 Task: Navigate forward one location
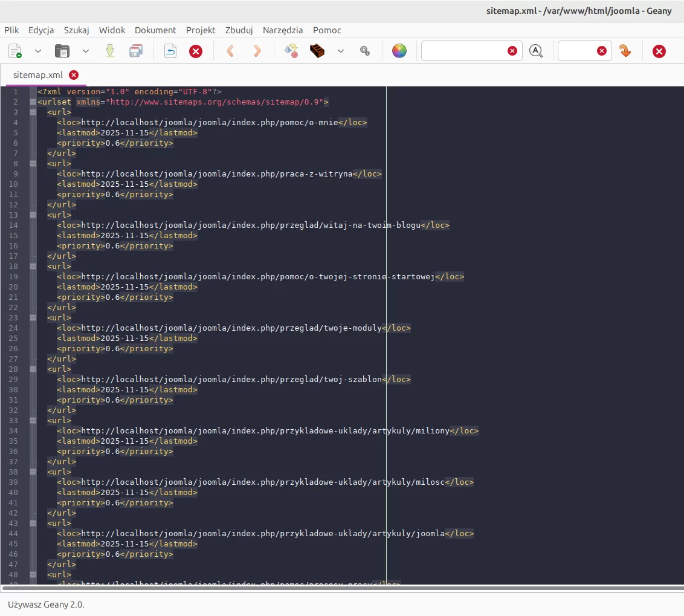coord(257,51)
